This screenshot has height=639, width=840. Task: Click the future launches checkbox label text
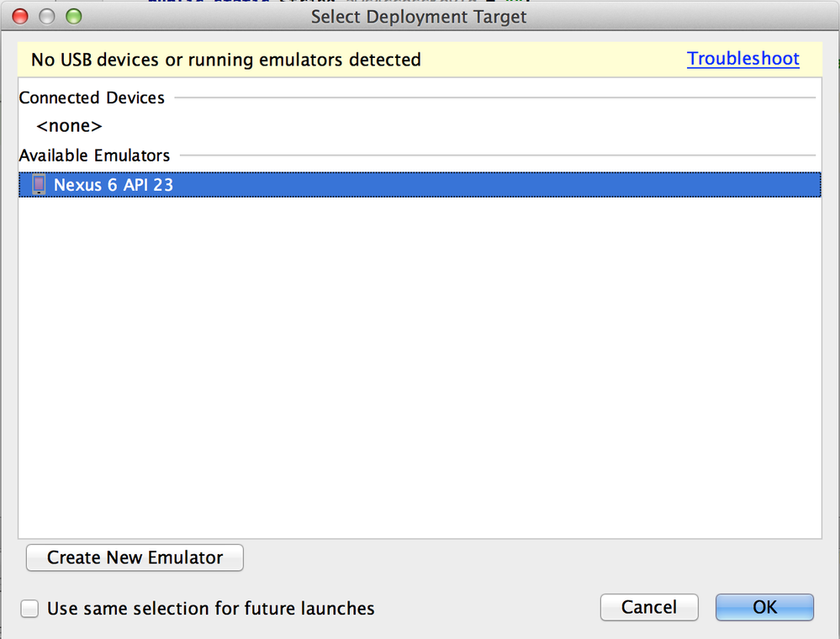210,609
